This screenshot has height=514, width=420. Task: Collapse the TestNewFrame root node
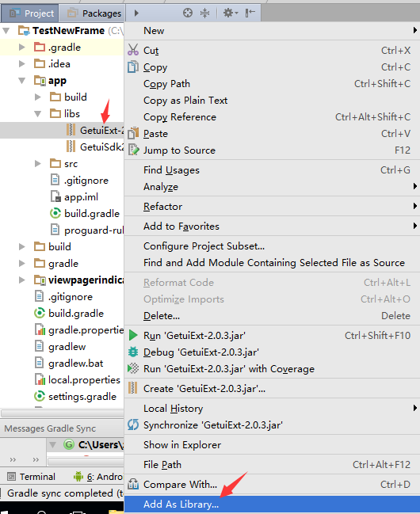coord(6,31)
